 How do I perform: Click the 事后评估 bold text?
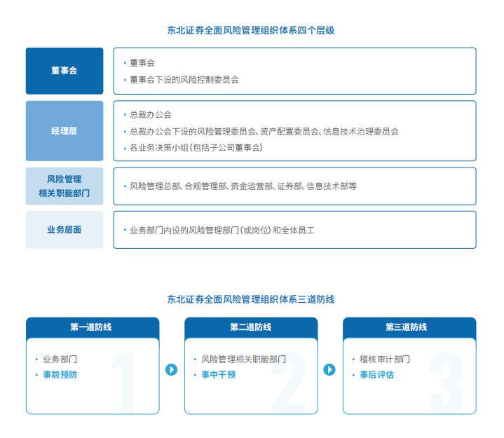376,375
